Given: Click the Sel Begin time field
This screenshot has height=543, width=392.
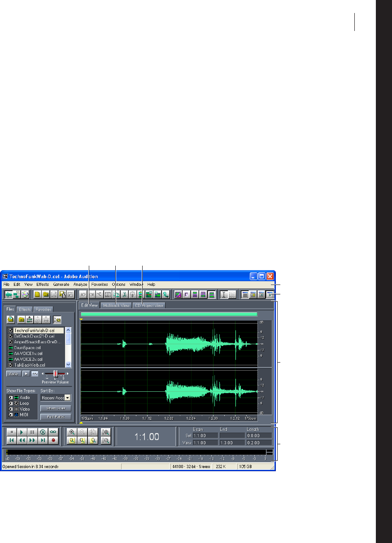Looking at the screenshot, I should [205, 435].
